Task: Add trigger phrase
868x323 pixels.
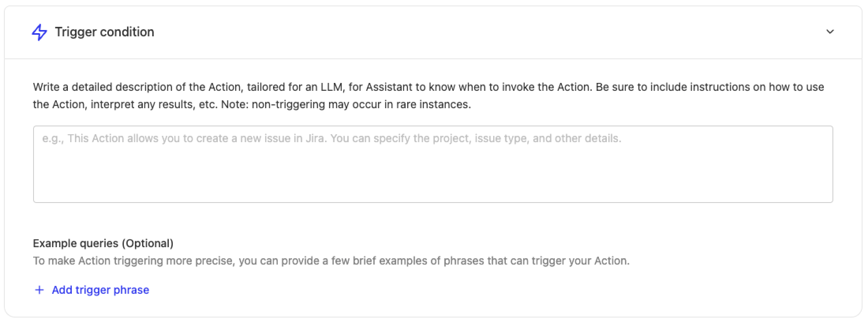Action: pos(100,290)
